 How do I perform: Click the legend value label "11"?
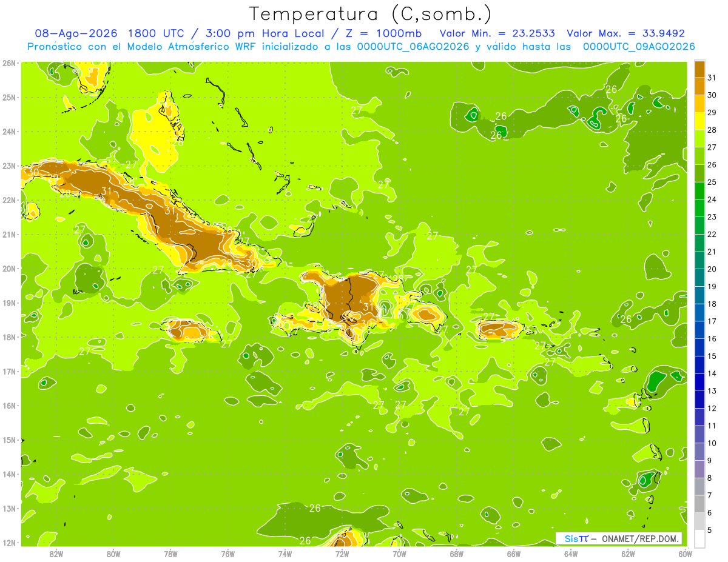tap(712, 426)
